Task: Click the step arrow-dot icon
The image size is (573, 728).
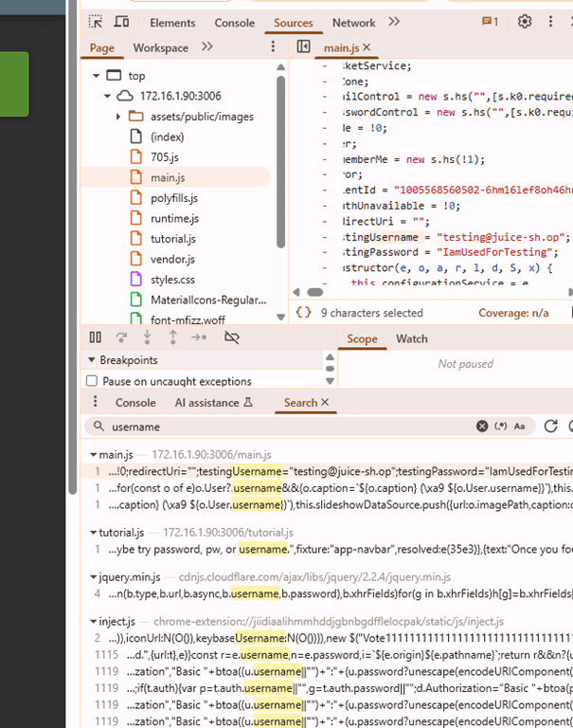Action: 199,337
